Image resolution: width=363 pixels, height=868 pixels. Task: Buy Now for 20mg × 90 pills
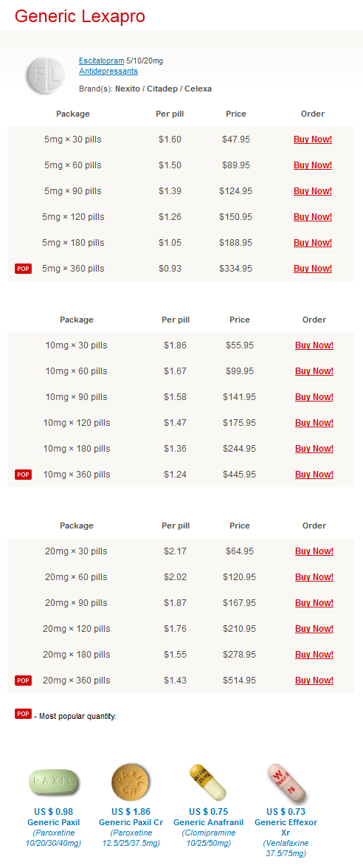314,603
